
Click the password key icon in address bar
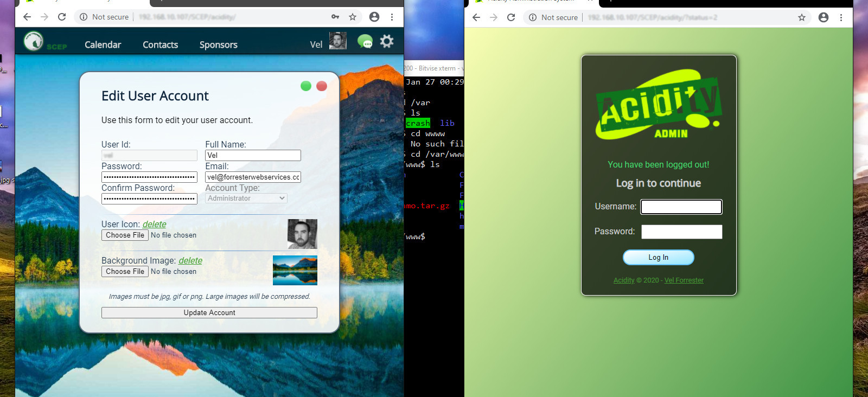[x=335, y=17]
